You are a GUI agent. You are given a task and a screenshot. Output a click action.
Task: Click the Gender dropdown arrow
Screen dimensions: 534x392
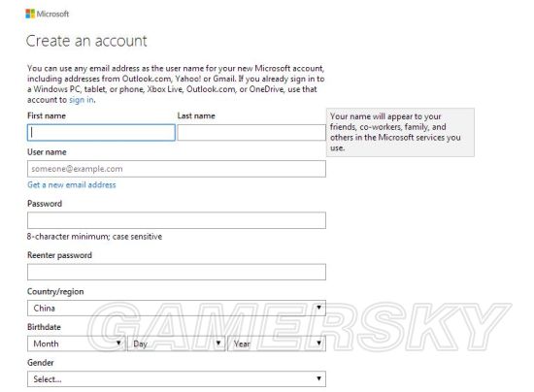(x=318, y=378)
